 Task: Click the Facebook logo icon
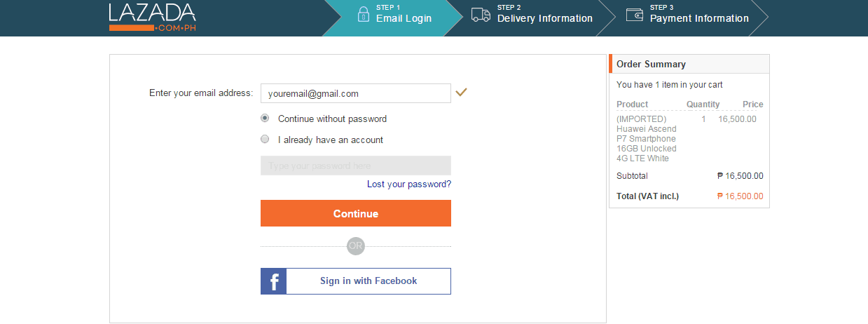274,281
